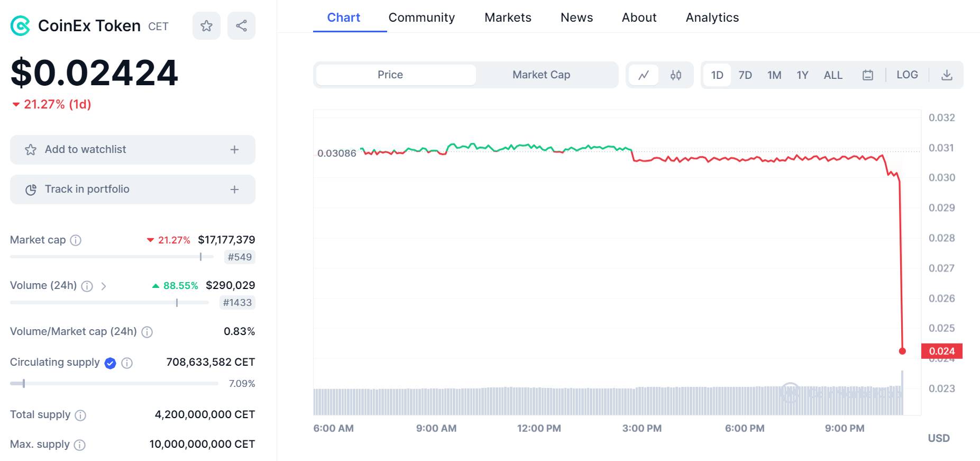Open the Community tab

422,17
